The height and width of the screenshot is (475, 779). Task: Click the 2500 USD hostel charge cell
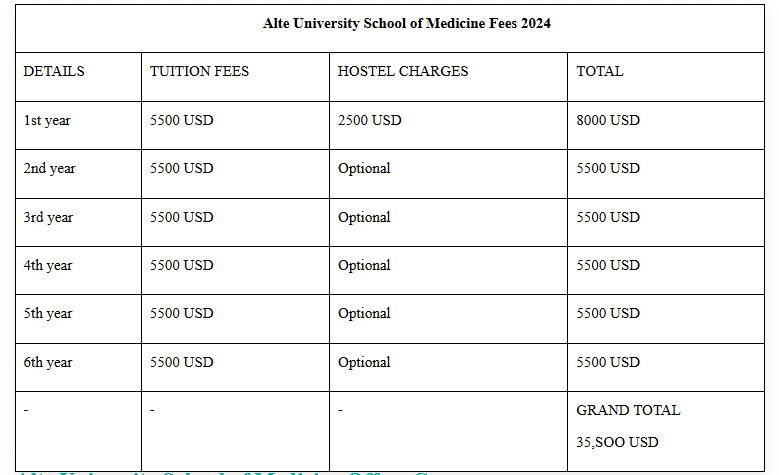[x=369, y=120]
